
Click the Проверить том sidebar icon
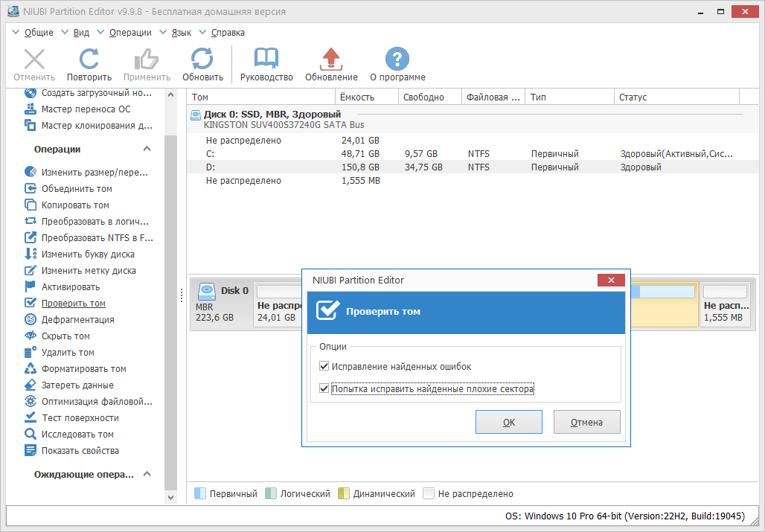click(31, 303)
